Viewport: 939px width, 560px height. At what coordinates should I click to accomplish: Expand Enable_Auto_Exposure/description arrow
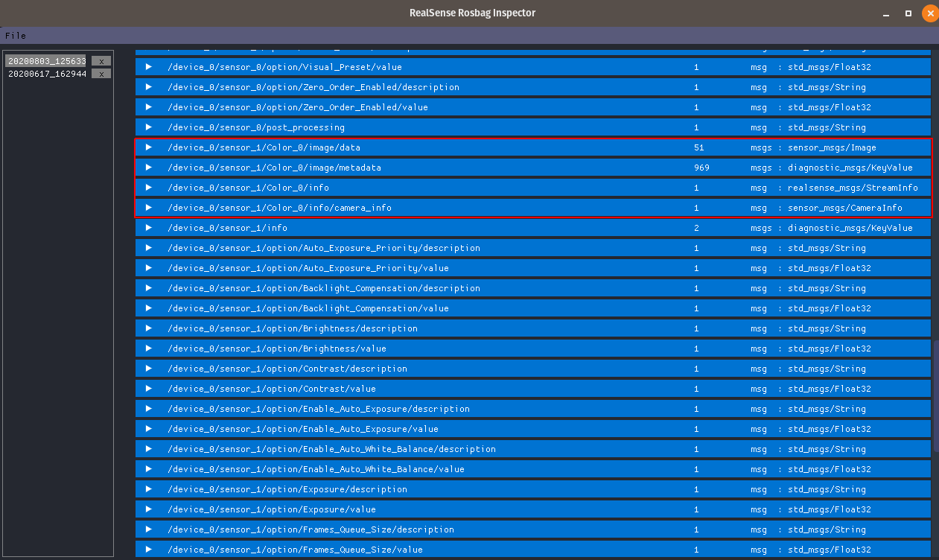(148, 409)
